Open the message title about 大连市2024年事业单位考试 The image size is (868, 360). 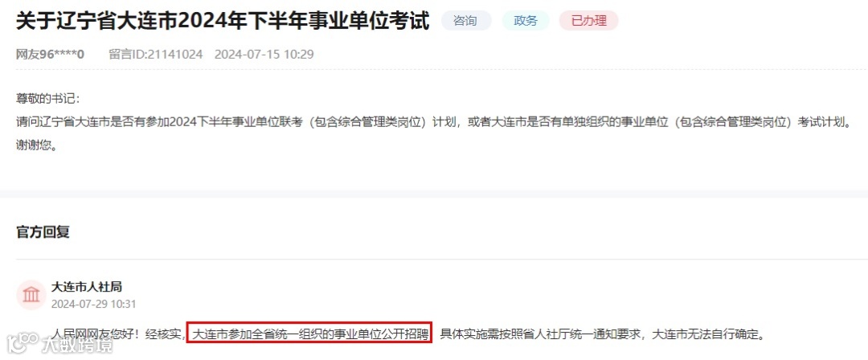click(223, 21)
